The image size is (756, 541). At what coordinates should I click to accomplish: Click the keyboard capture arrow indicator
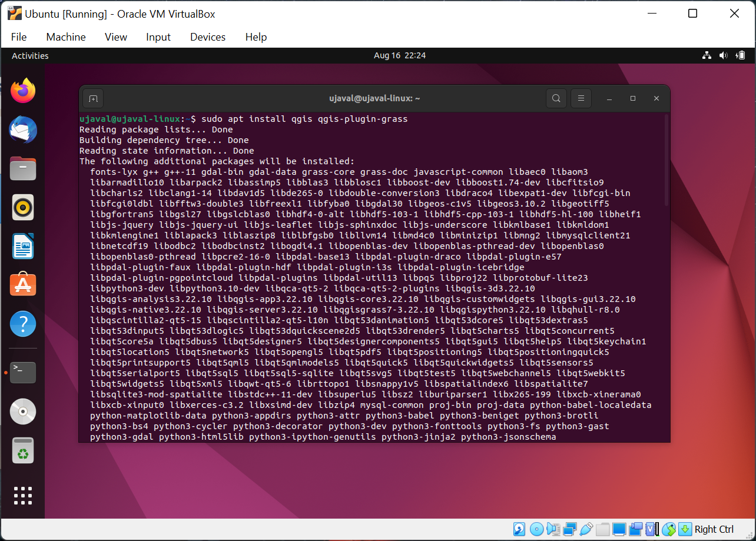point(685,529)
